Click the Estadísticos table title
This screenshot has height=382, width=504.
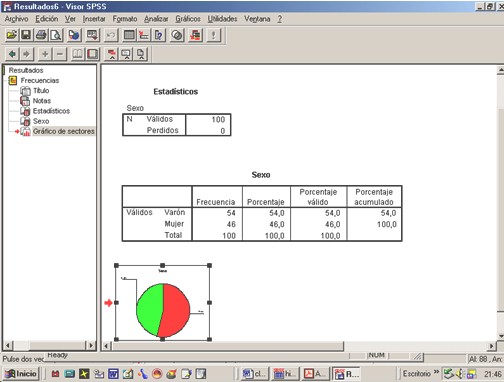pyautogui.click(x=176, y=92)
